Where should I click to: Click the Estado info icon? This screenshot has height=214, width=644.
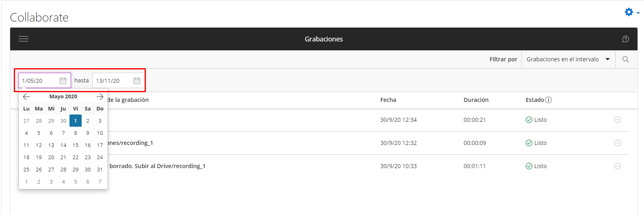coord(549,100)
